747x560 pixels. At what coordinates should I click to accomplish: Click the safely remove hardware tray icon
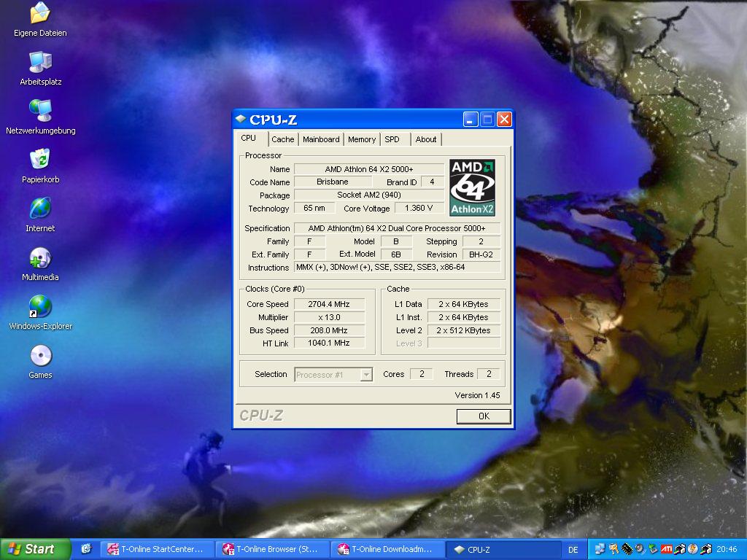tap(653, 549)
